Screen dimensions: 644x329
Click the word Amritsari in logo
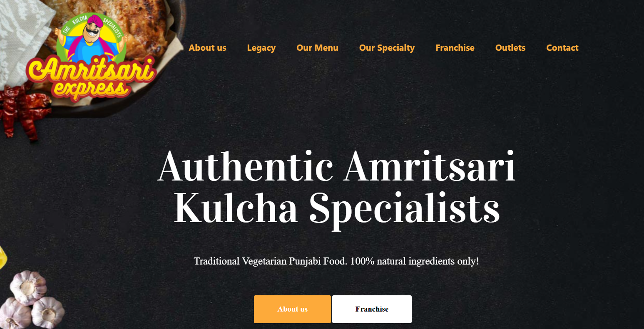91,71
